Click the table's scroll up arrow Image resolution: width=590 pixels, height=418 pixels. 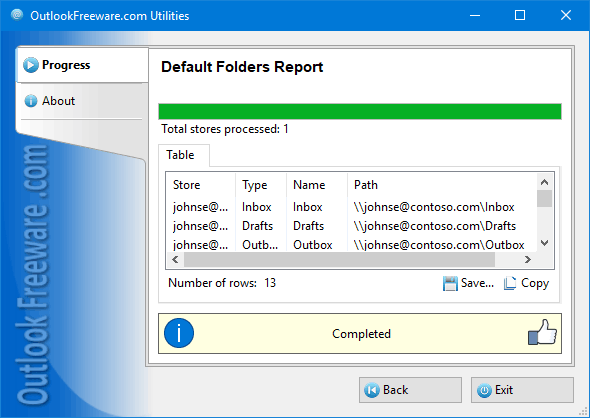[x=544, y=182]
